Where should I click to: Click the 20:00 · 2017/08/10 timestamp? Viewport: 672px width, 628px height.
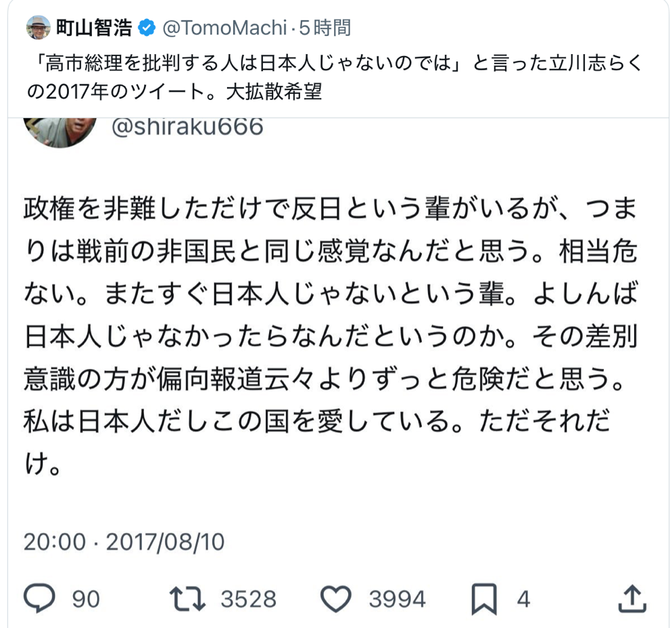coord(124,541)
